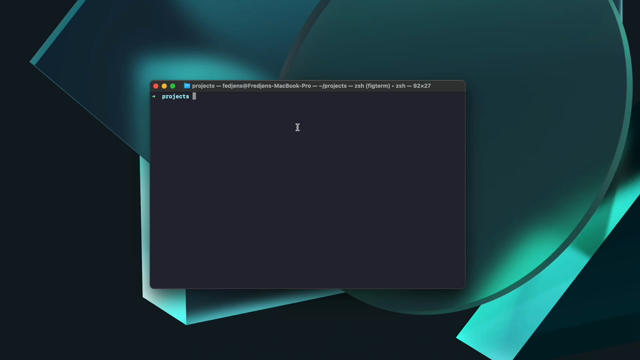640x360 pixels.
Task: Click the 'projects' prompt directory text
Action: coord(176,97)
